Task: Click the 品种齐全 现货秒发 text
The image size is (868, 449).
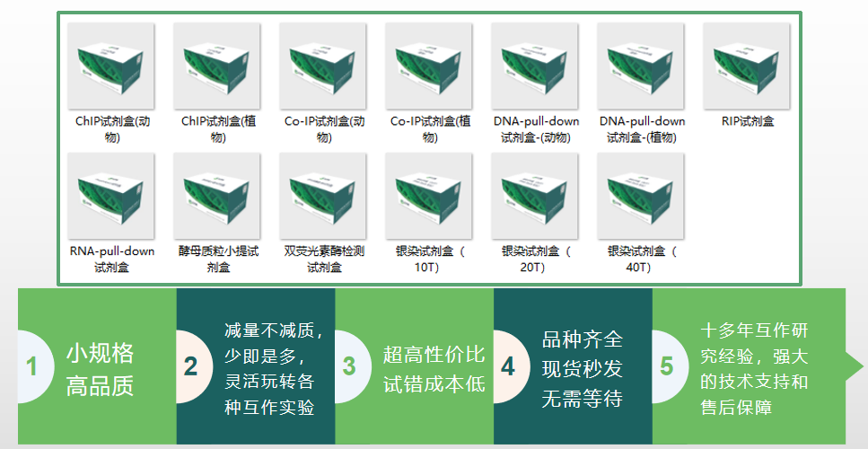Action: click(x=583, y=369)
